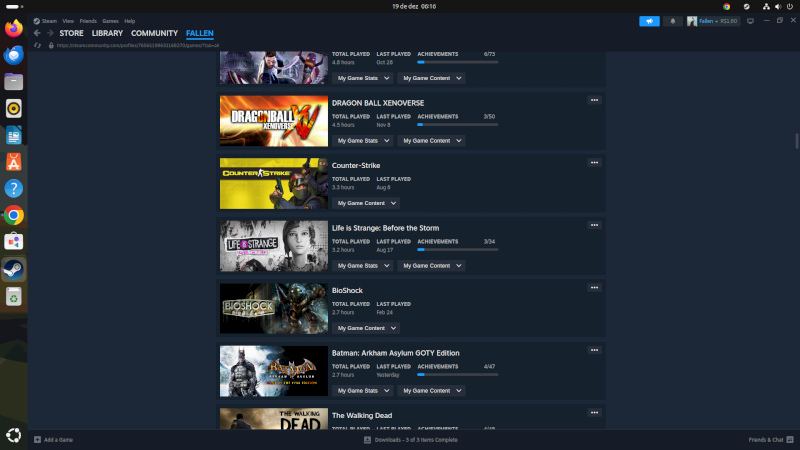Click the Steam back navigation arrow
Viewport: 800px width, 450px height.
coord(37,33)
